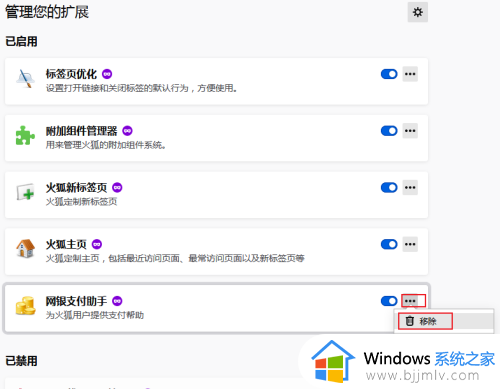
Task: Click the 已启用 section heading
Action: pyautogui.click(x=21, y=41)
